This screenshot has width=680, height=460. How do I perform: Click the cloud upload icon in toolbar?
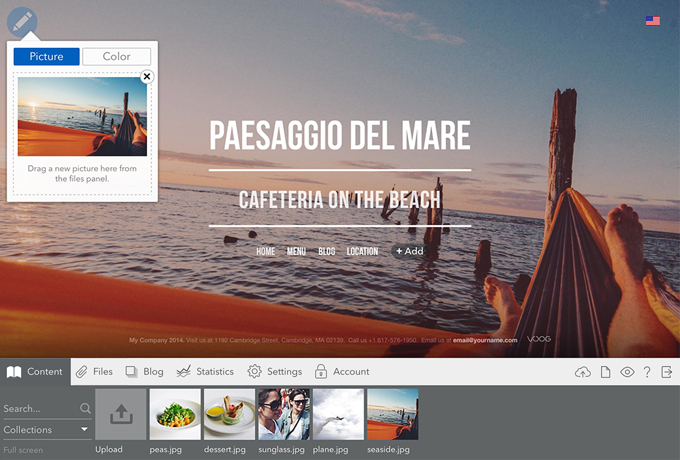click(583, 372)
